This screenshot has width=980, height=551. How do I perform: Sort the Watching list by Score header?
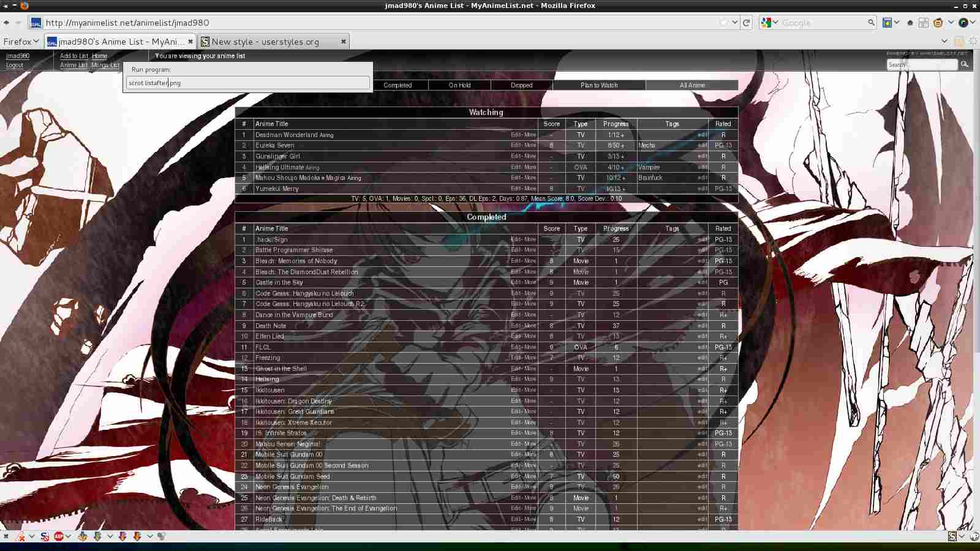(552, 124)
